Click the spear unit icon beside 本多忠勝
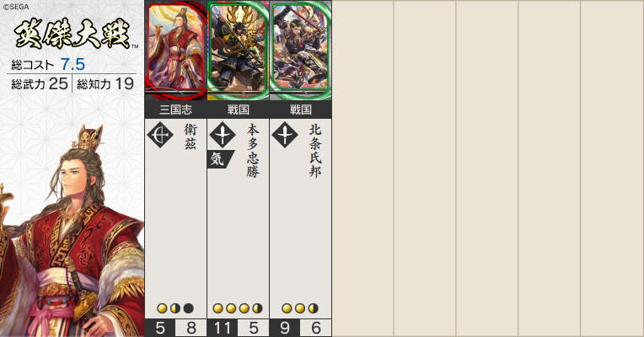644x337 pixels. 223,135
